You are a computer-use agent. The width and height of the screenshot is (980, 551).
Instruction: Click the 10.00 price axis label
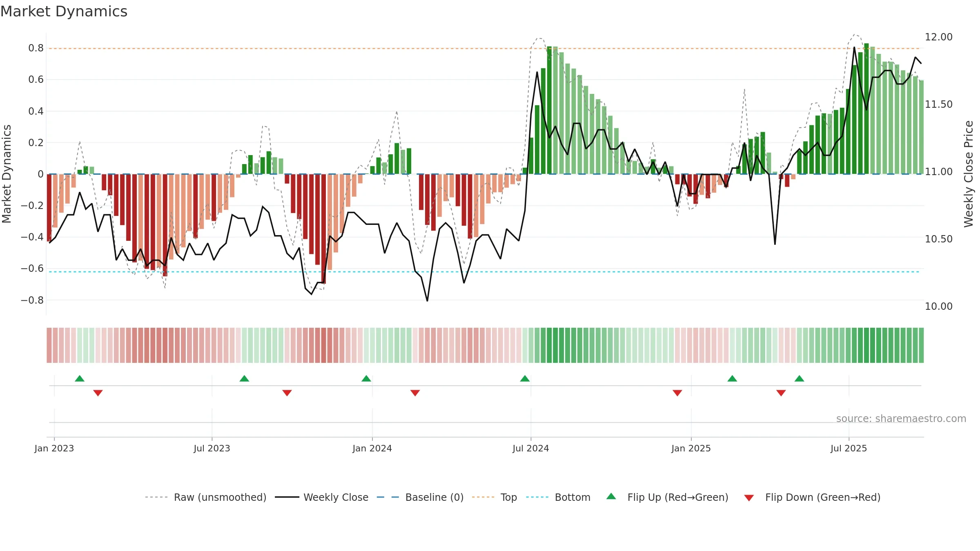point(939,307)
